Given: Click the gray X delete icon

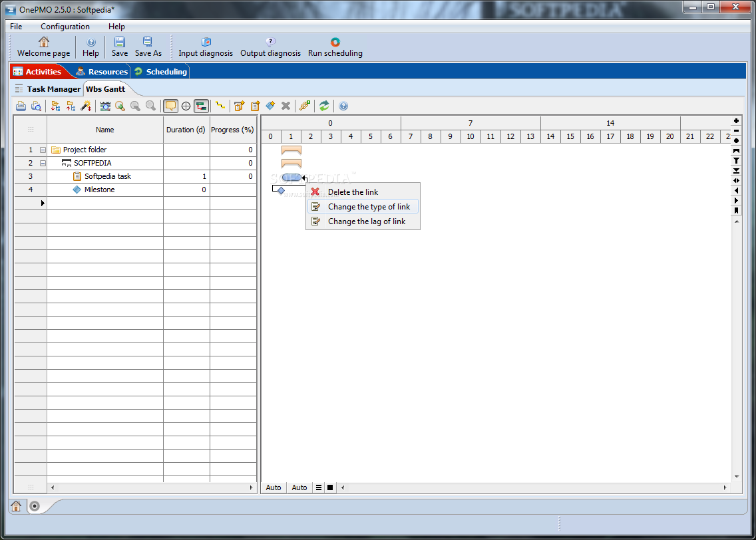Looking at the screenshot, I should click(286, 106).
